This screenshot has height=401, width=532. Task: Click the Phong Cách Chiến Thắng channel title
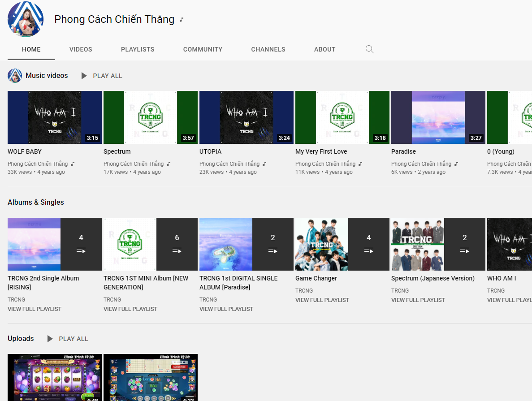pos(114,20)
